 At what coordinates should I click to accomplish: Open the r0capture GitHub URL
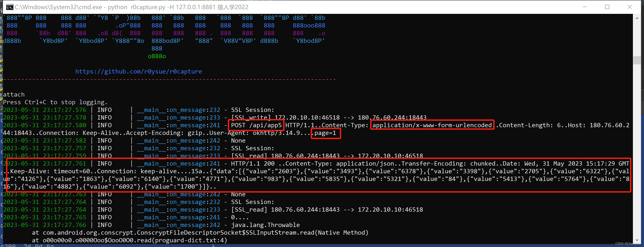(139, 72)
